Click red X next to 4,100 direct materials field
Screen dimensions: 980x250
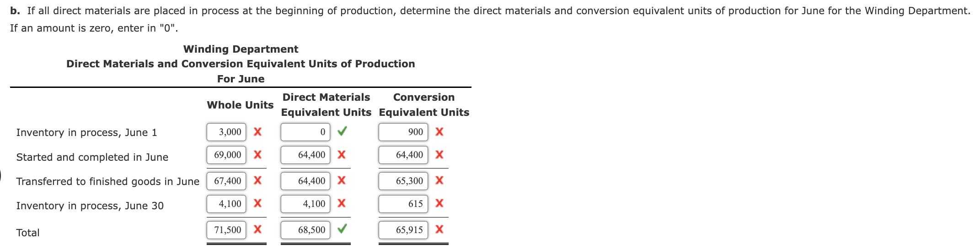click(x=341, y=203)
